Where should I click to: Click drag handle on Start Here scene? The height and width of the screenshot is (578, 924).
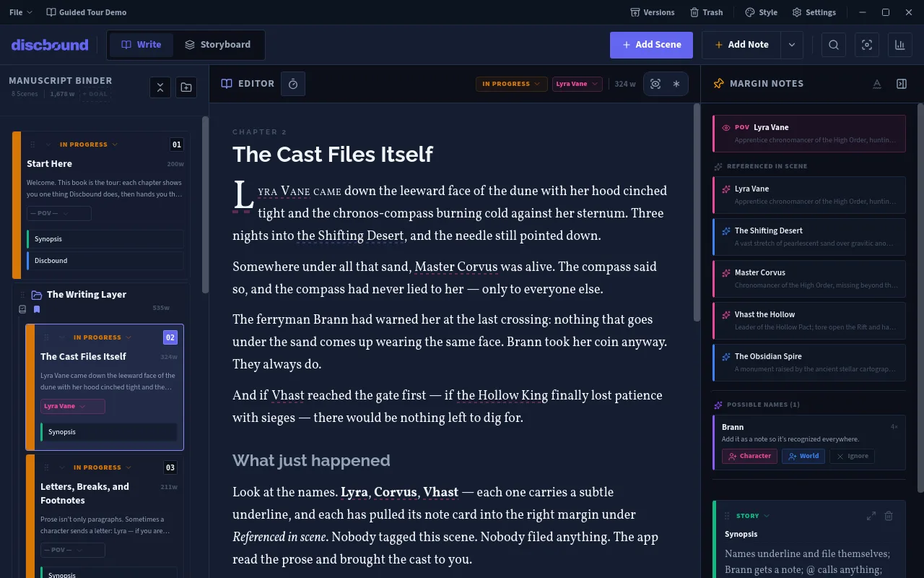coord(32,144)
